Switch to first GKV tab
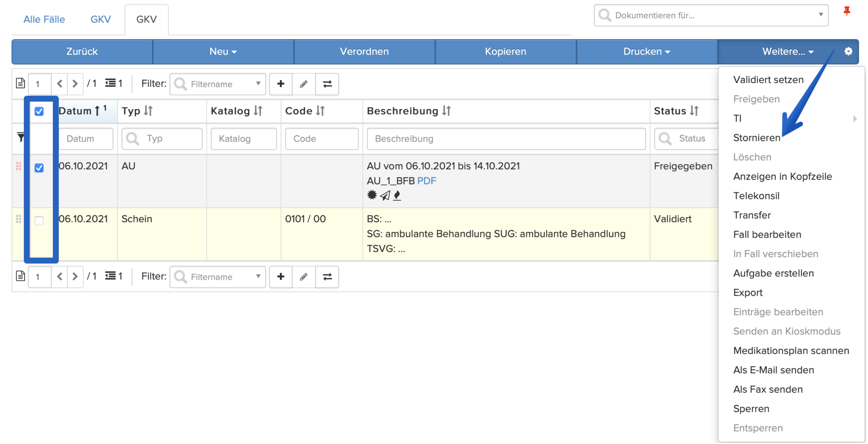Image resolution: width=868 pixels, height=444 pixels. pyautogui.click(x=100, y=19)
